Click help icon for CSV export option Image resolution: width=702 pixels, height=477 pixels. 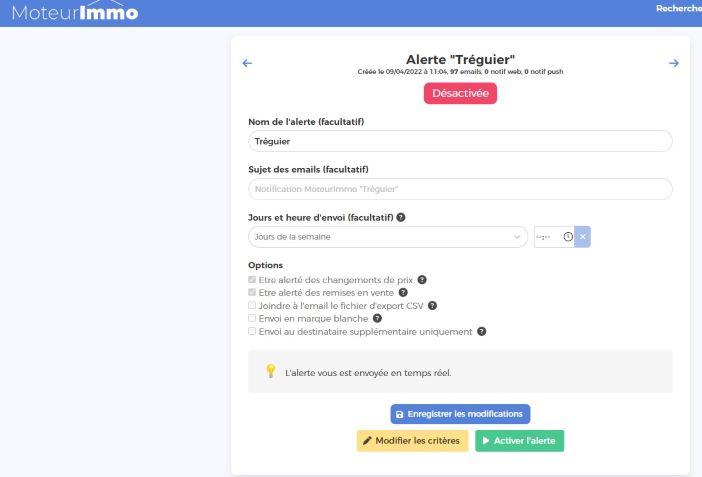433,305
